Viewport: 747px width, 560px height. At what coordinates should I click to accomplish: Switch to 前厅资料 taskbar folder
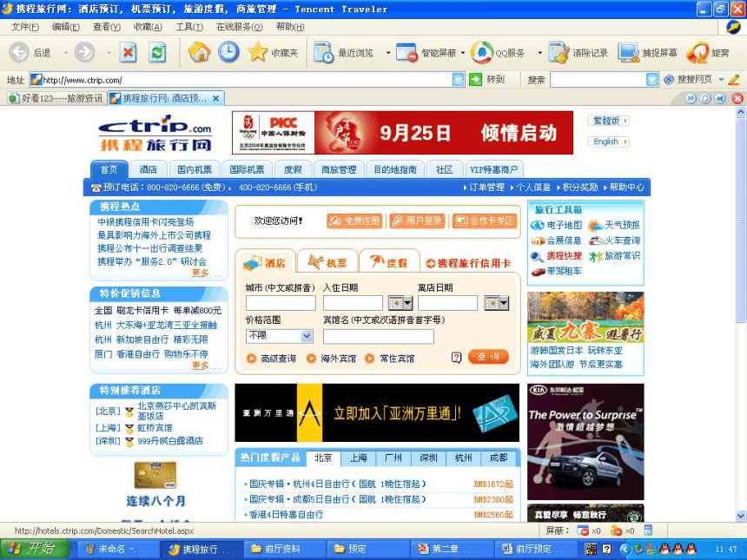tap(283, 549)
